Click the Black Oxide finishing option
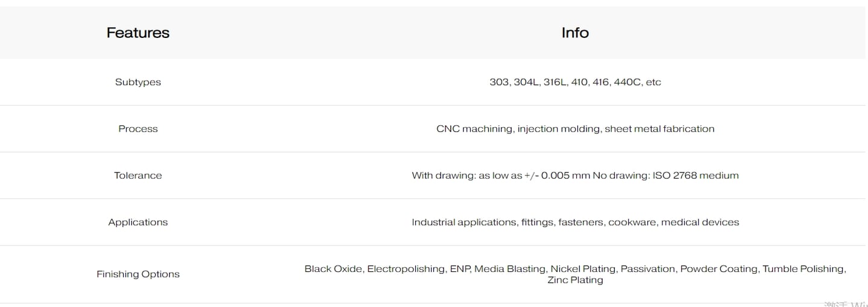The image size is (868, 307). pos(333,269)
